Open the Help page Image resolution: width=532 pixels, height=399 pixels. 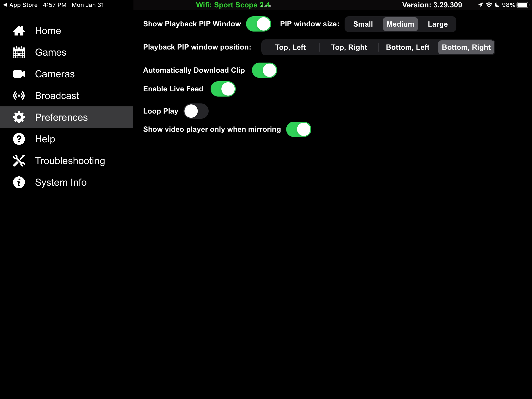(x=66, y=139)
